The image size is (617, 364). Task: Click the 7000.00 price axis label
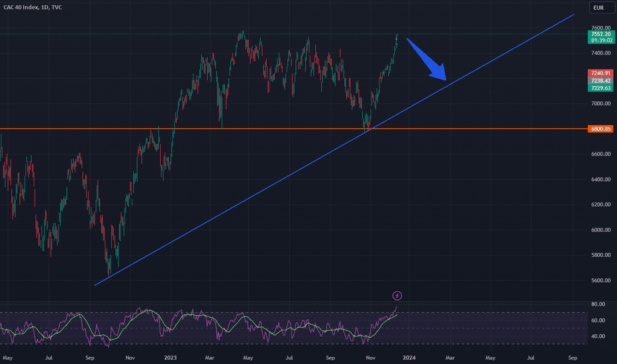[601, 103]
